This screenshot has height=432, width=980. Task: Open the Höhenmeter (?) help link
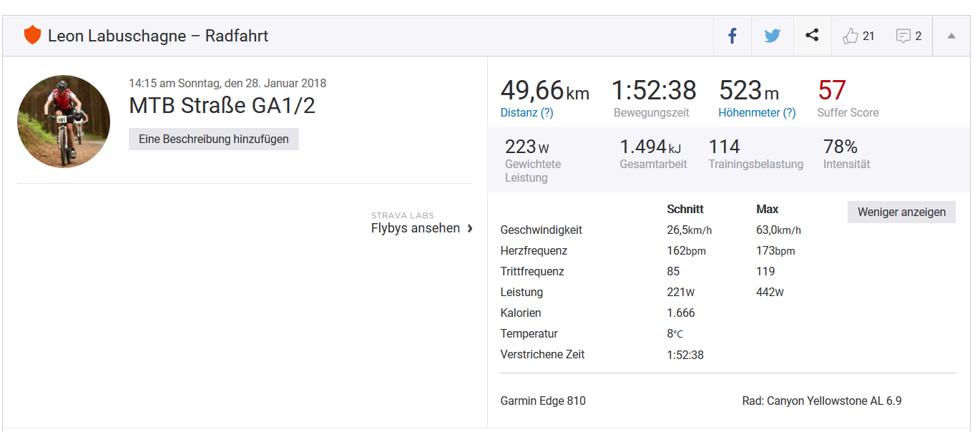(x=757, y=112)
